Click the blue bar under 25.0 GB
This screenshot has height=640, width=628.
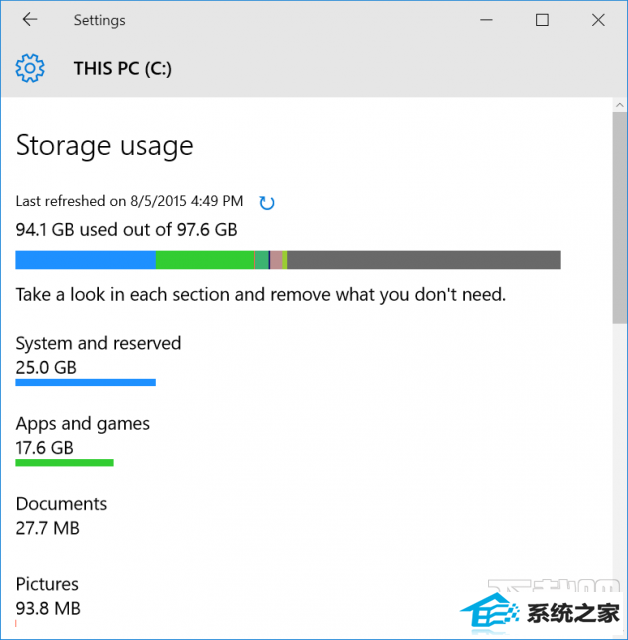[x=85, y=382]
